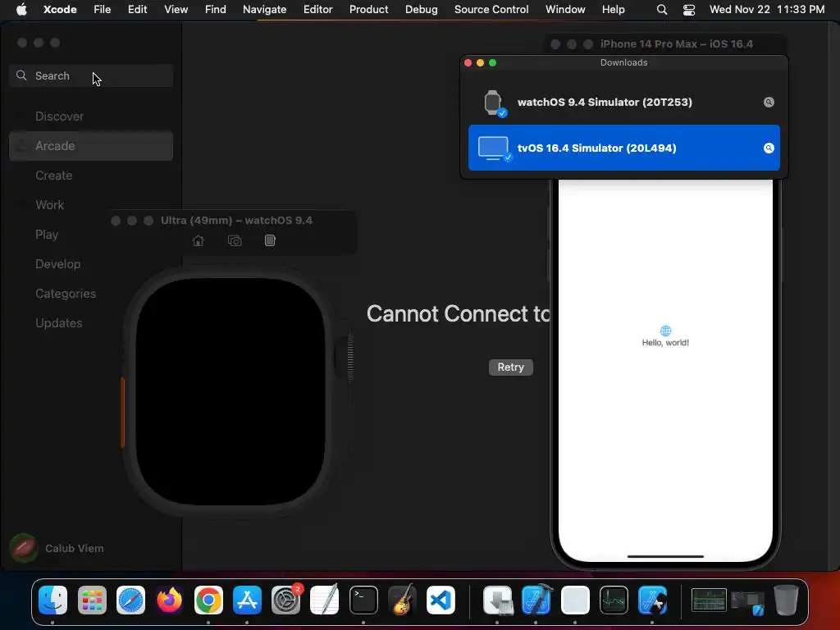Open the Trash from the Dock
Screen dimensions: 840x630
[786, 600]
